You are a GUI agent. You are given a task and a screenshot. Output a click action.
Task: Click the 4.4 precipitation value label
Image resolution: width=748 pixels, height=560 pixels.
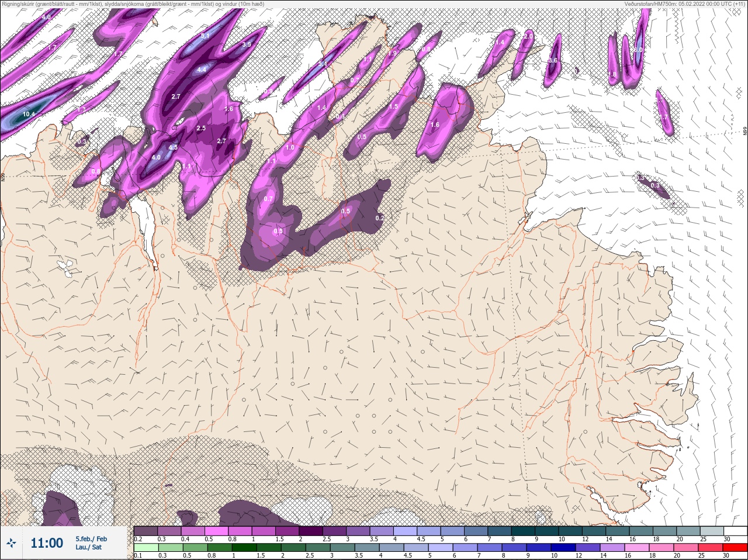(202, 70)
